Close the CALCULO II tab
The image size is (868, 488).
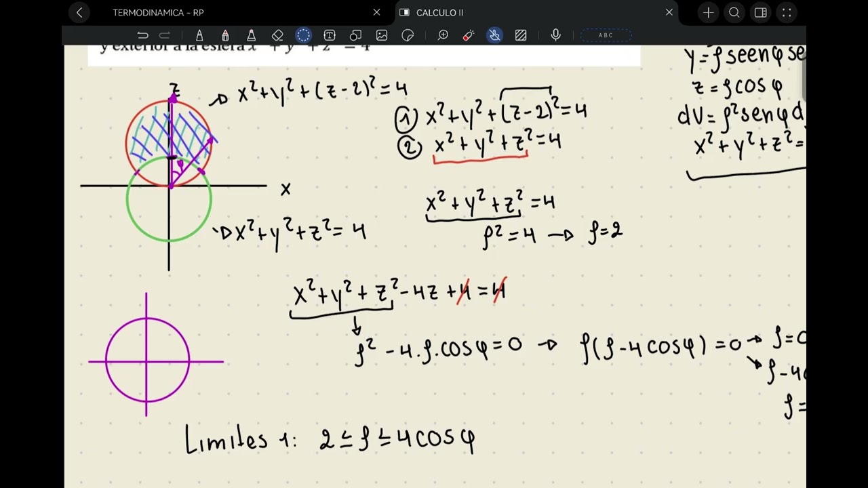(669, 12)
